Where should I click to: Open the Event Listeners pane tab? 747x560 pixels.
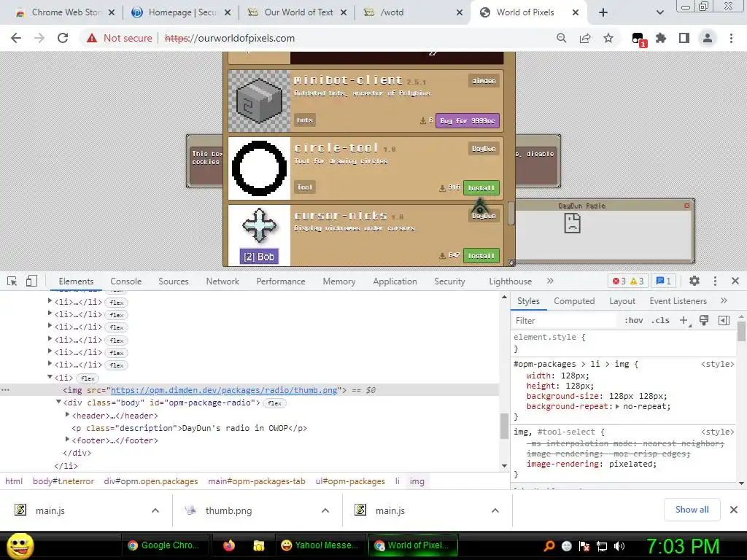678,301
